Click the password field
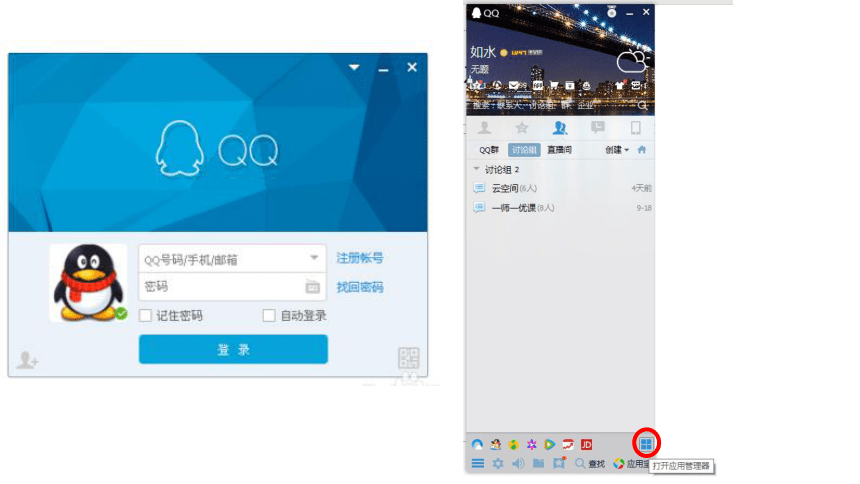The width and height of the screenshot is (860, 484). pos(233,286)
